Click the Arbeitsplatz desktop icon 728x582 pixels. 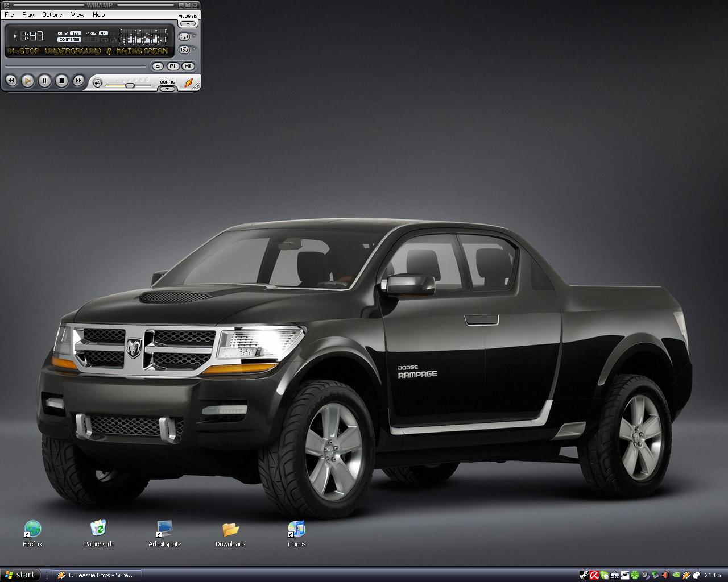(164, 534)
